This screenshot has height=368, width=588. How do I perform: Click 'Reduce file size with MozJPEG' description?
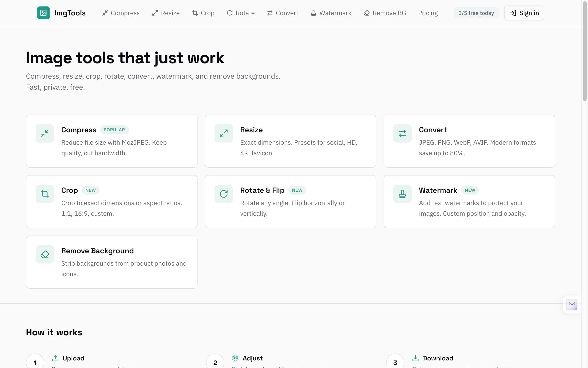click(114, 148)
